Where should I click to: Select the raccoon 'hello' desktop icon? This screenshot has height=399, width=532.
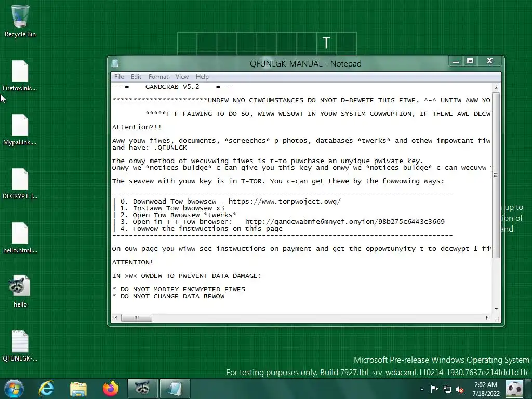click(x=20, y=291)
